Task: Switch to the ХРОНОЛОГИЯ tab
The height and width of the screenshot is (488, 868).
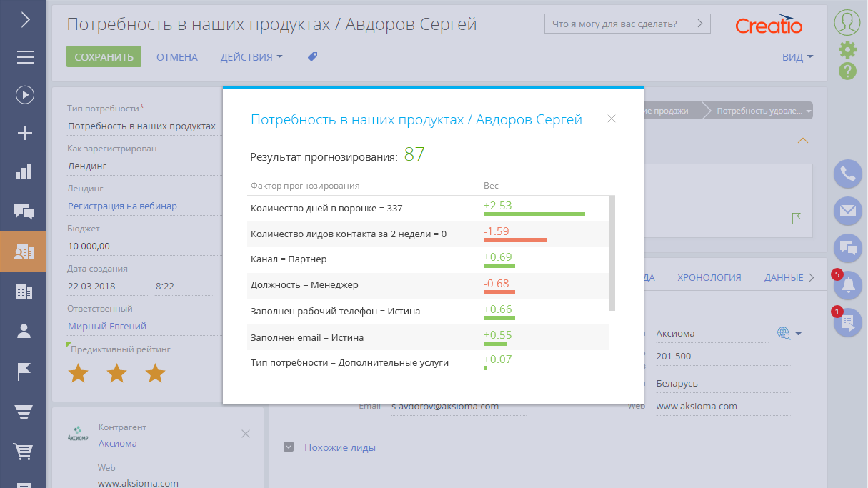Action: (x=709, y=278)
